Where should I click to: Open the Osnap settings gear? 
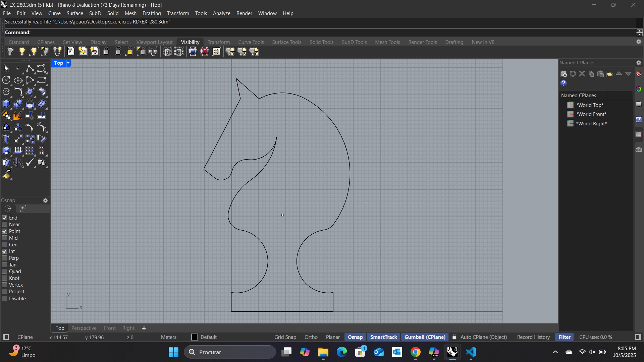pos(46,200)
